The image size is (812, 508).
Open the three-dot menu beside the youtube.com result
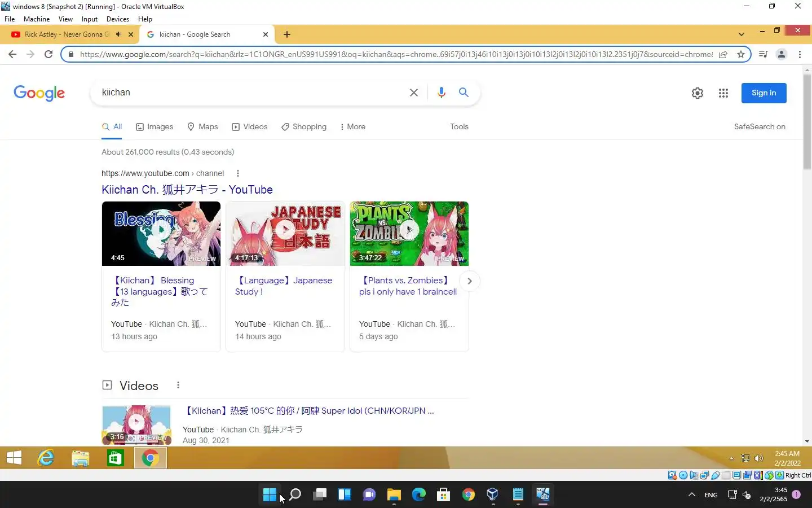(x=237, y=173)
